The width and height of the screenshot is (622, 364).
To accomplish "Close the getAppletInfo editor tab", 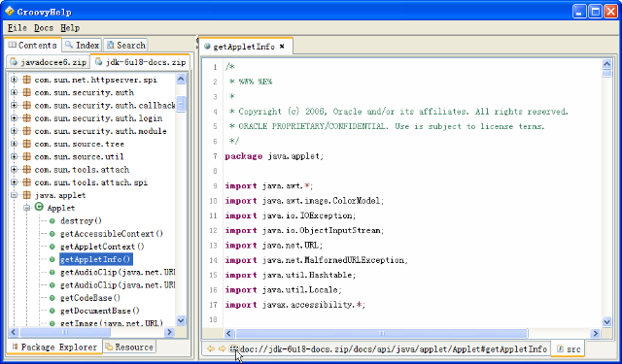I will [282, 47].
